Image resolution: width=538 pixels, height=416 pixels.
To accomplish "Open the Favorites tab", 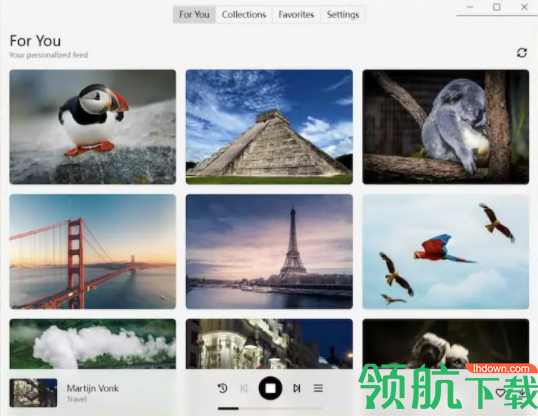I will [x=296, y=14].
